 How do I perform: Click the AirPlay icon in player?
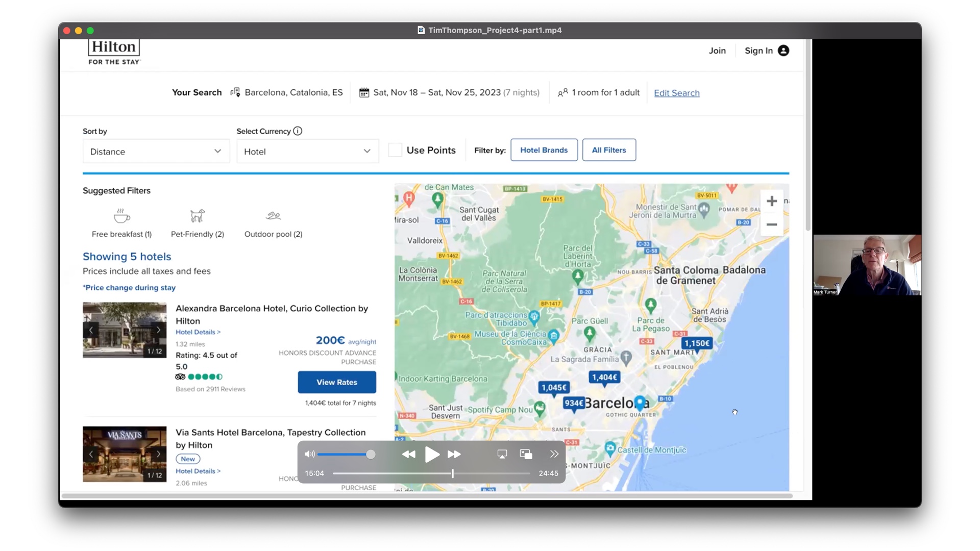pyautogui.click(x=502, y=454)
